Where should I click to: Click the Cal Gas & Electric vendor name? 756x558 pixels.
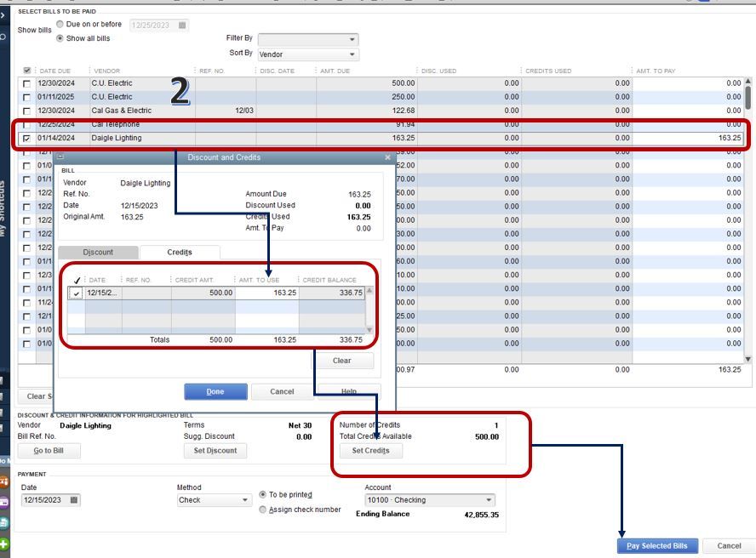[122, 111]
